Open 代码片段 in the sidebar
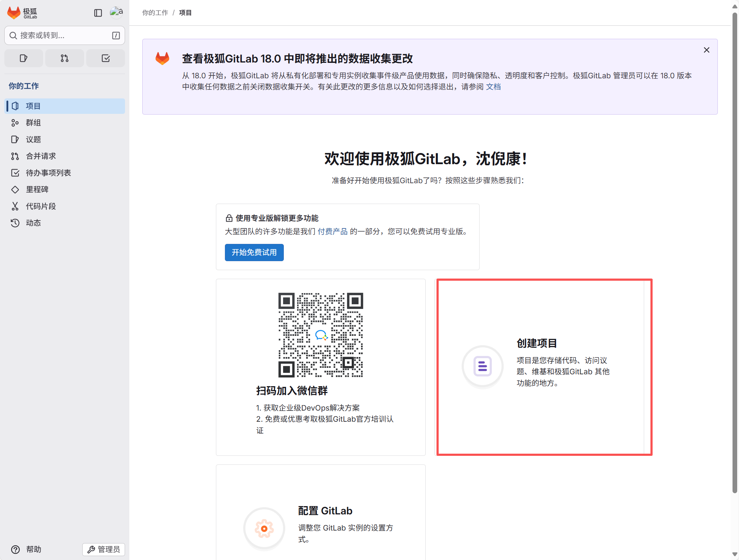Image resolution: width=739 pixels, height=560 pixels. click(65, 206)
